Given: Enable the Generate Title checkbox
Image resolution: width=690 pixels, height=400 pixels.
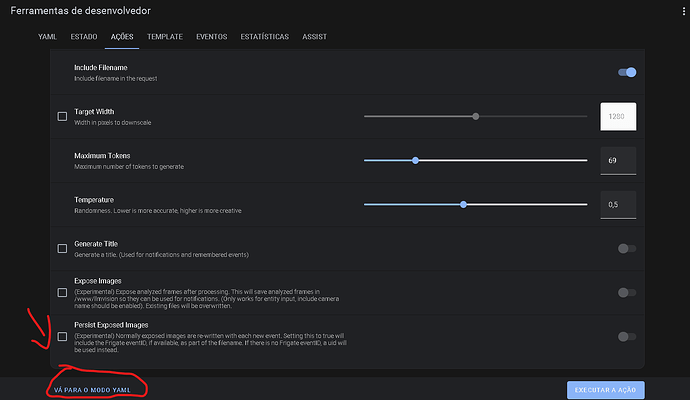Looking at the screenshot, I should 62,248.
